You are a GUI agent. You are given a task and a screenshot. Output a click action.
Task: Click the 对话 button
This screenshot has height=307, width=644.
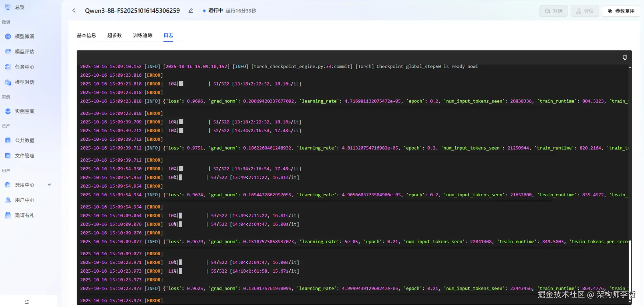553,11
